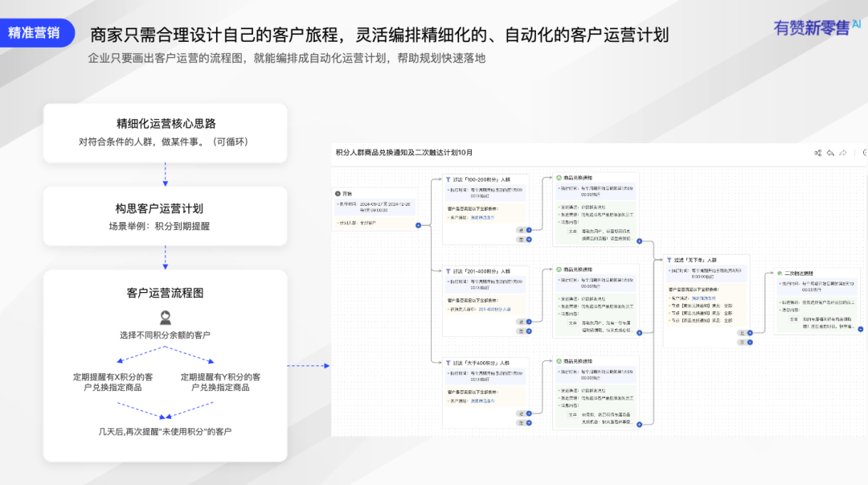The image size is (868, 485).
Task: Click the funnel filter icon on the 「201-400积分」 node
Action: [x=448, y=270]
